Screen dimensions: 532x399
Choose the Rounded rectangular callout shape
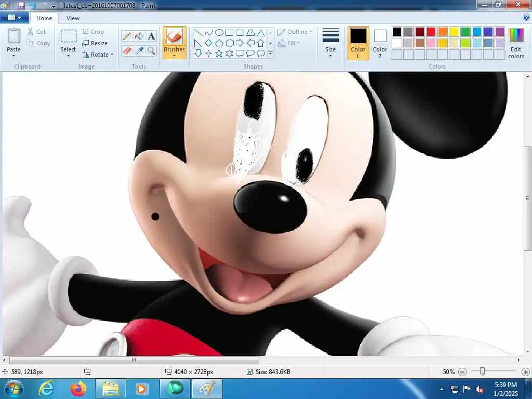click(x=240, y=54)
